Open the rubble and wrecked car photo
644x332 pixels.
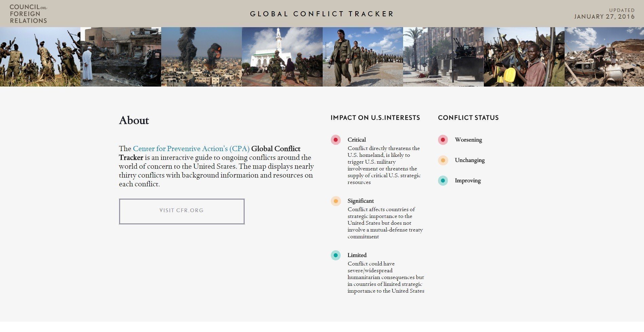[604, 57]
